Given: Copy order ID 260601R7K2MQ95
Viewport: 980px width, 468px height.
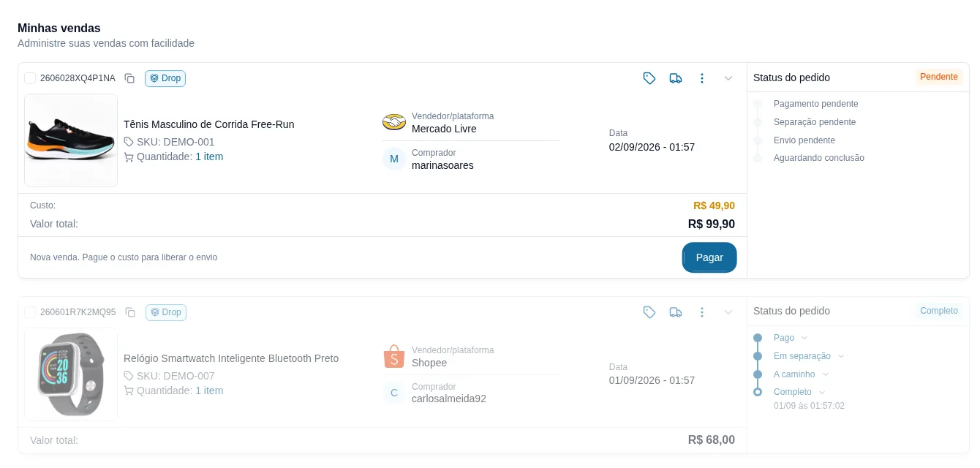Looking at the screenshot, I should pos(130,312).
